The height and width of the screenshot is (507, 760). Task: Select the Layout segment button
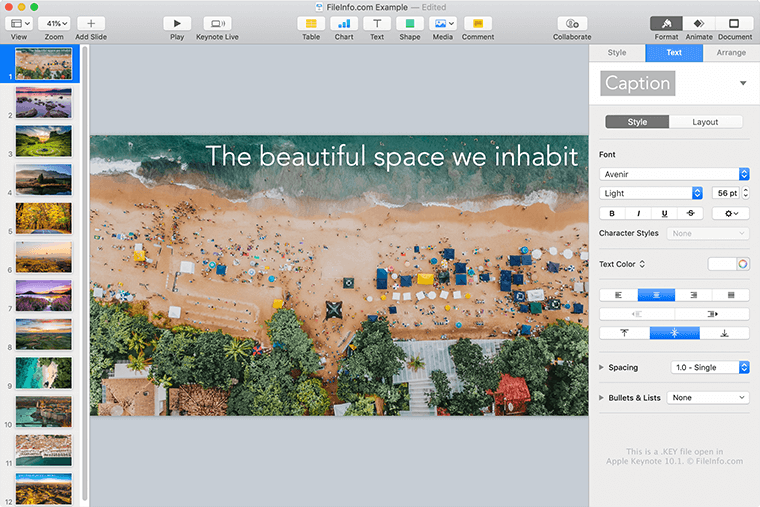pyautogui.click(x=705, y=122)
